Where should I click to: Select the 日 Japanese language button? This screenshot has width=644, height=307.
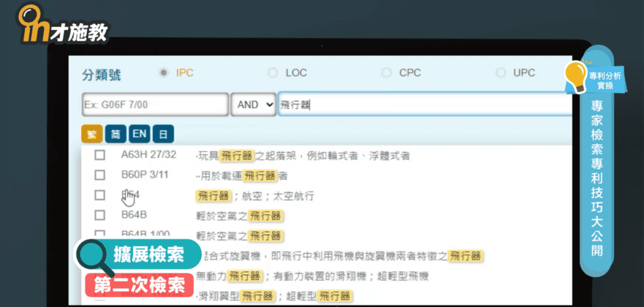pyautogui.click(x=163, y=134)
